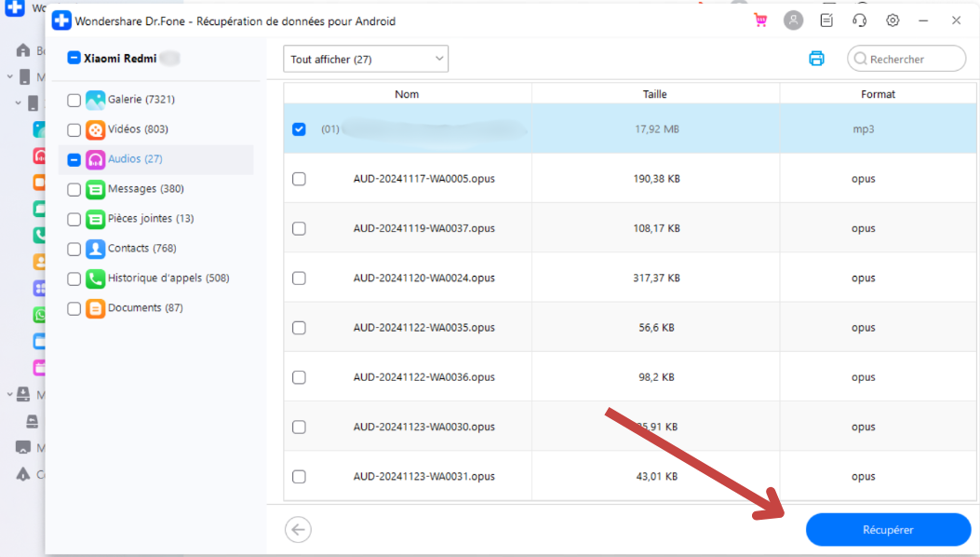Check AUD-20241119-WA0037.opus checkbox
The width and height of the screenshot is (980, 557).
[299, 228]
